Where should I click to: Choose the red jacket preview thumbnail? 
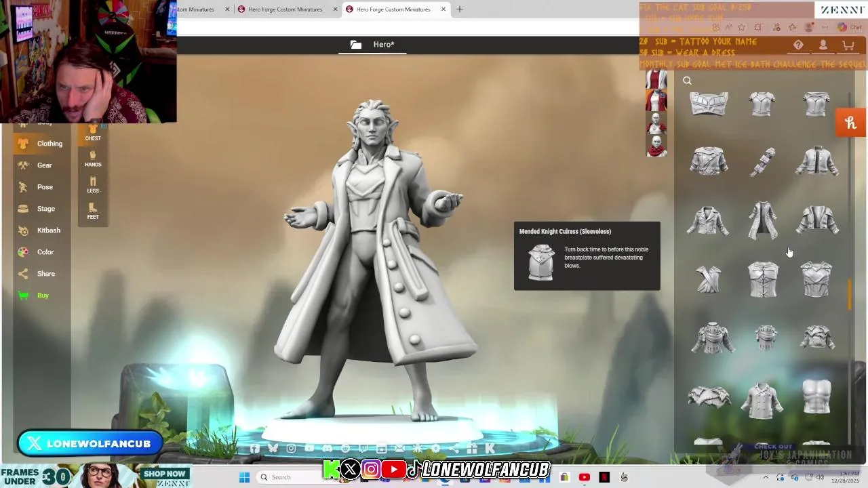pyautogui.click(x=656, y=100)
